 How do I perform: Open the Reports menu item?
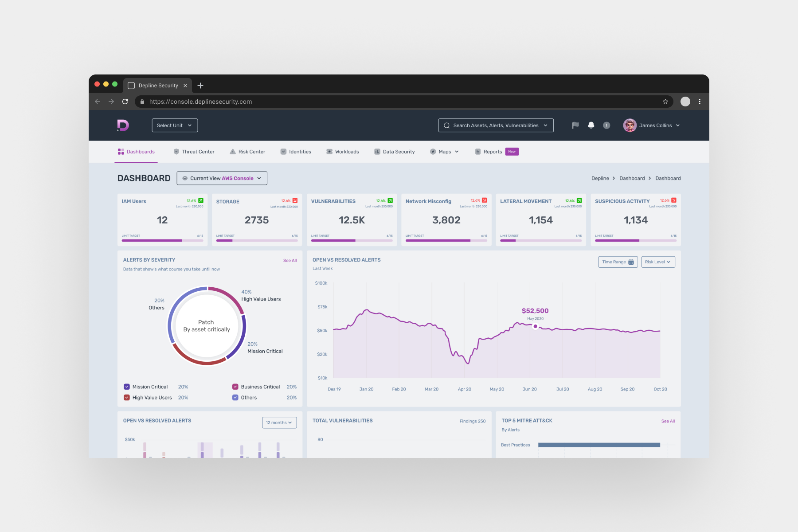click(492, 152)
